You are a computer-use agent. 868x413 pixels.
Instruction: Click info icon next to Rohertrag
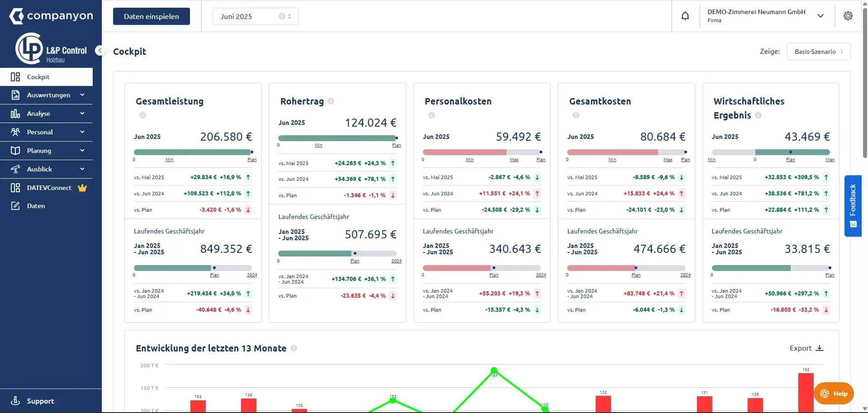point(331,101)
